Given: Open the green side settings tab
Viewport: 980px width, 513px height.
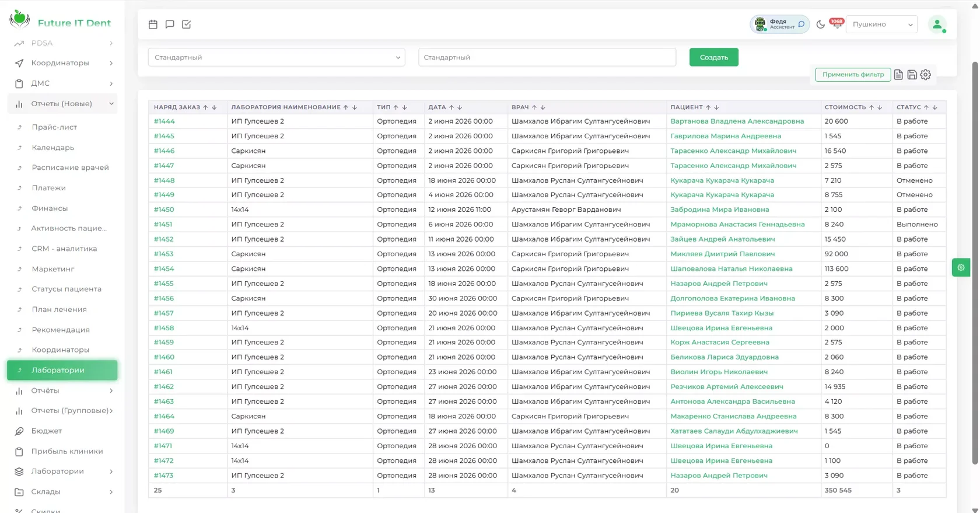Looking at the screenshot, I should (x=961, y=267).
